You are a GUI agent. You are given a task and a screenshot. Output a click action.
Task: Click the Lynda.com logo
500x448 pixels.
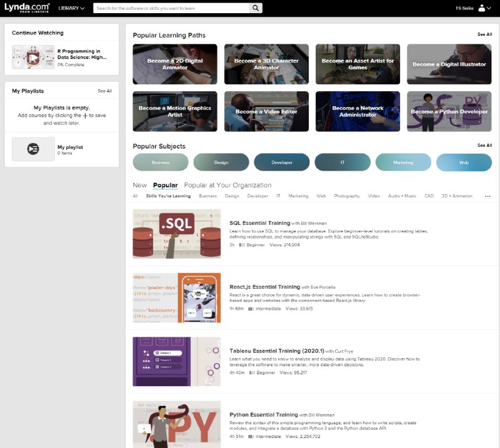pos(27,7)
